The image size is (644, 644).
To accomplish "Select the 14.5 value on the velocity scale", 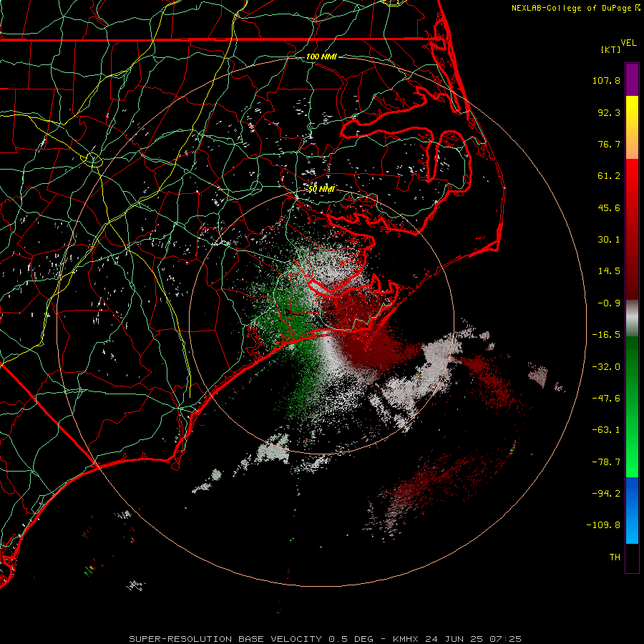I will coord(609,271).
